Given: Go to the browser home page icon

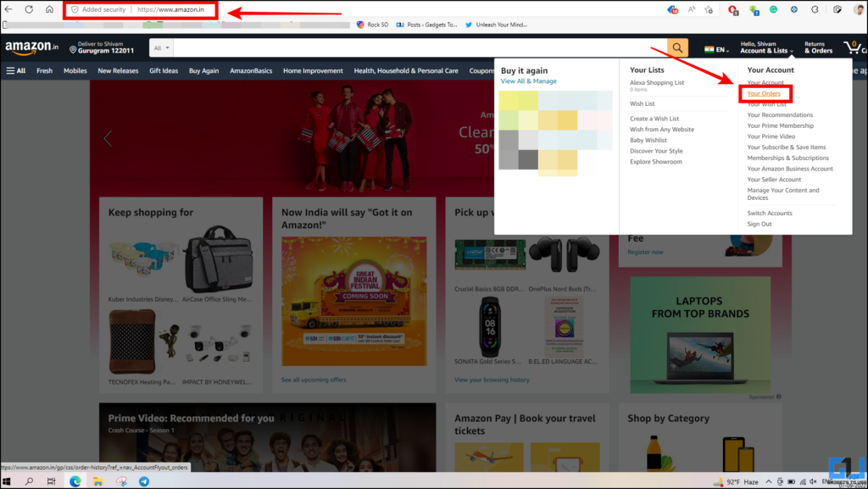Looking at the screenshot, I should pyautogui.click(x=49, y=9).
